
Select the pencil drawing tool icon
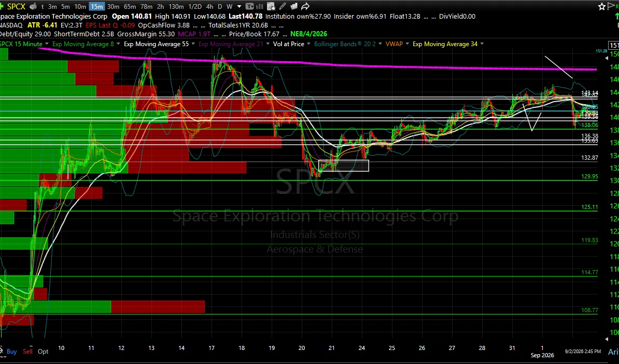pyautogui.click(x=283, y=6)
